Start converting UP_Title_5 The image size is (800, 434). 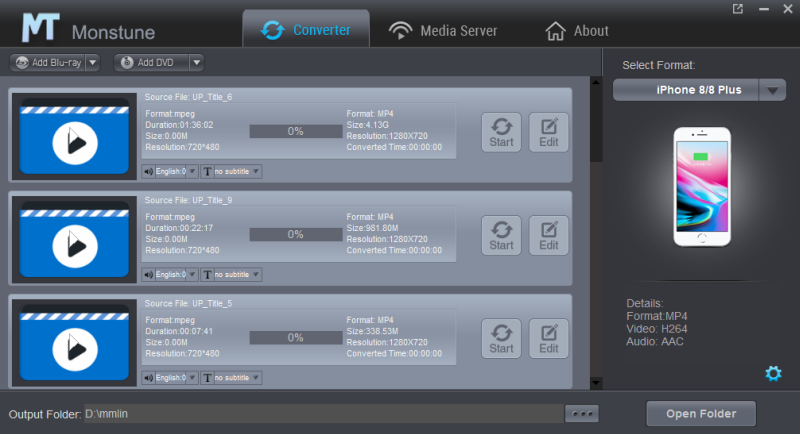tap(501, 338)
